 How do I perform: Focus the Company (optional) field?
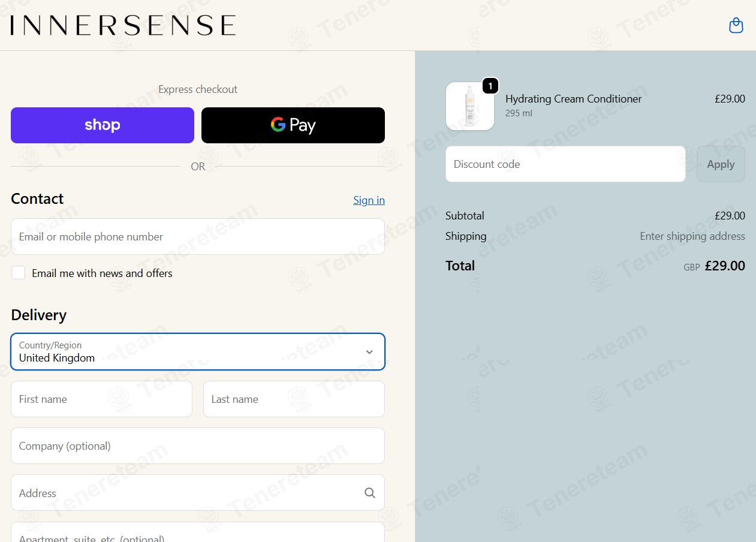(198, 446)
